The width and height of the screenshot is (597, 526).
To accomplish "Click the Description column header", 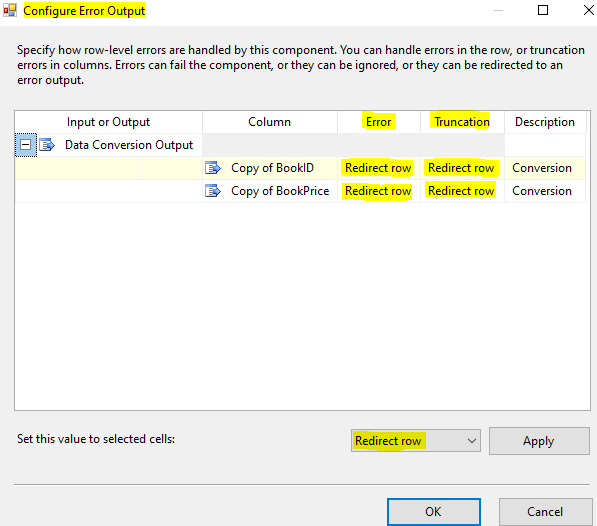I will tap(545, 122).
